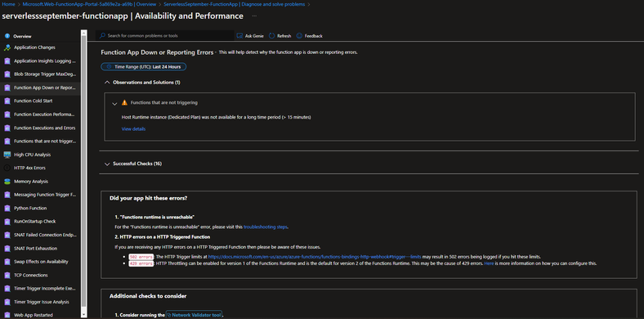Click the Functions that are not triggering sidebar icon

(7, 141)
